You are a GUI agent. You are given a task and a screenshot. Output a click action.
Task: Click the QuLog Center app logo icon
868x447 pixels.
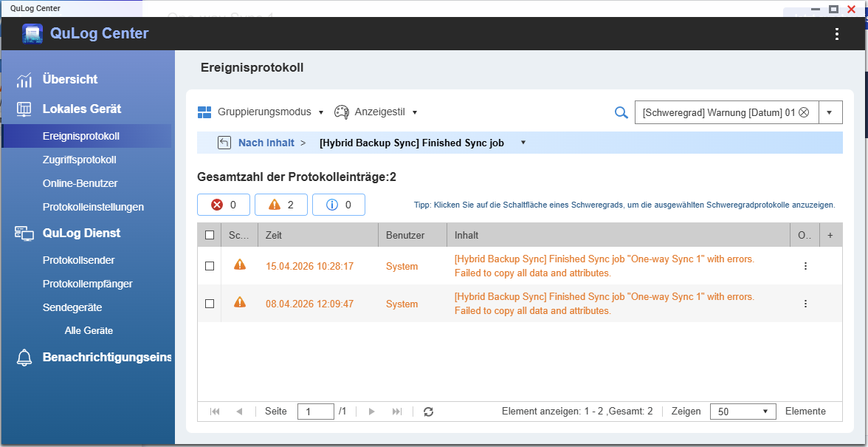click(x=32, y=34)
